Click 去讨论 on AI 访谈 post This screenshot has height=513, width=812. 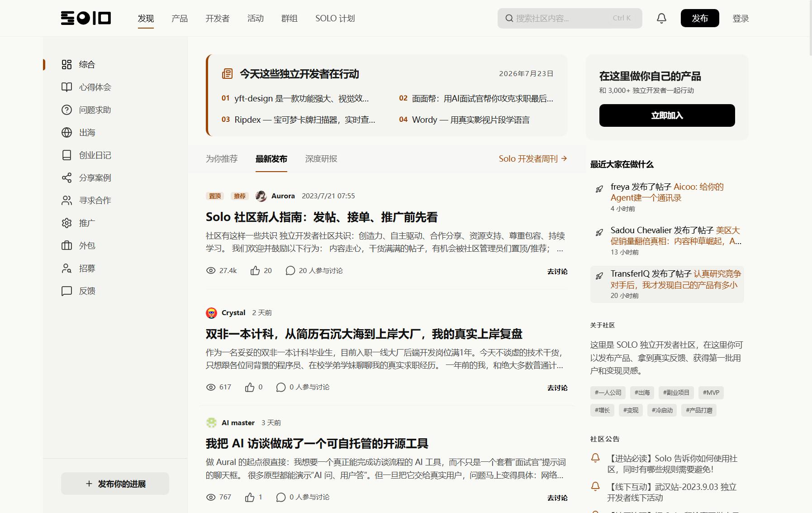pyautogui.click(x=557, y=498)
